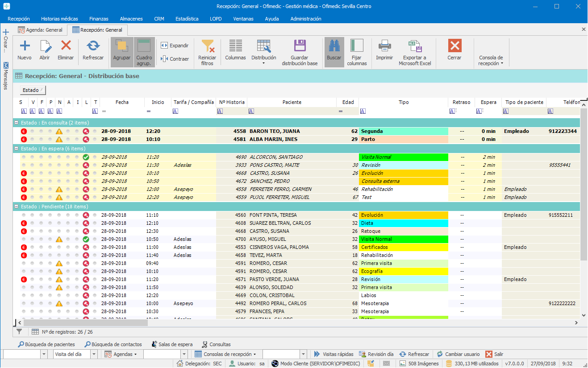Collapse the 'En consulta' group

[x=16, y=123]
